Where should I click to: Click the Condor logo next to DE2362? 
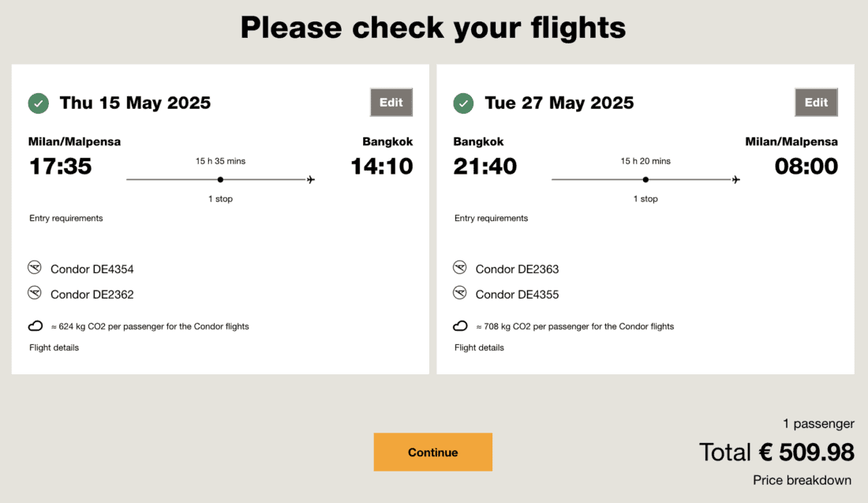click(35, 294)
